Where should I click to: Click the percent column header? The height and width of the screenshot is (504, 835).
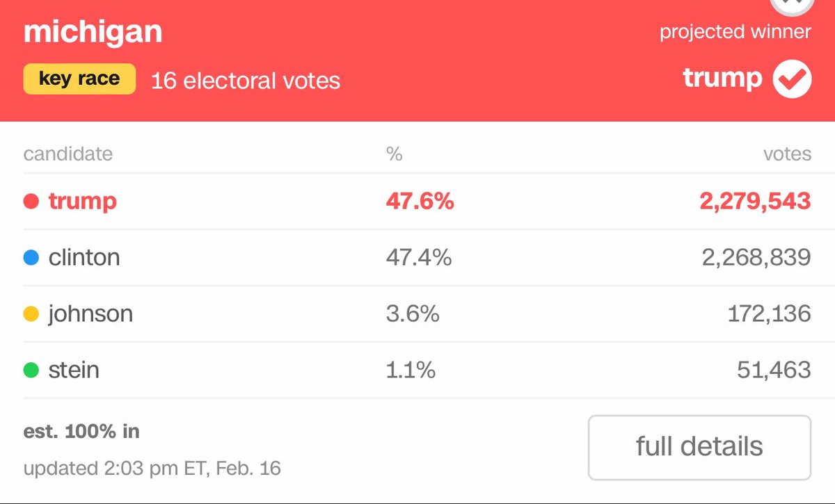pyautogui.click(x=395, y=154)
